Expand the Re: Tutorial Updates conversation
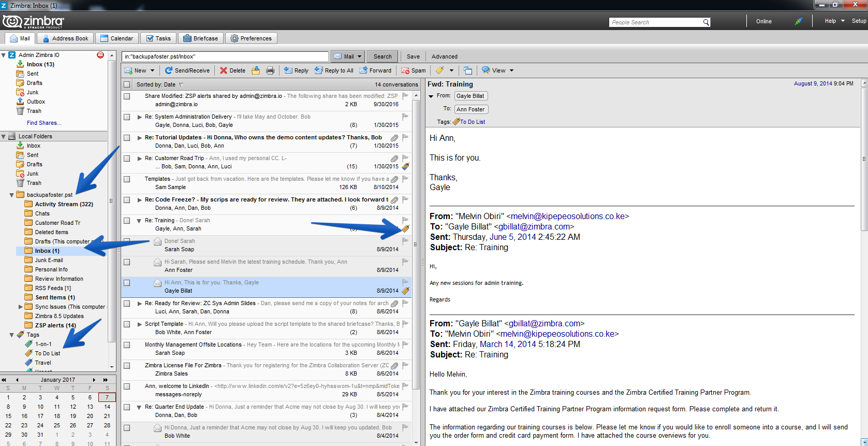Image resolution: width=868 pixels, height=446 pixels. (x=140, y=138)
